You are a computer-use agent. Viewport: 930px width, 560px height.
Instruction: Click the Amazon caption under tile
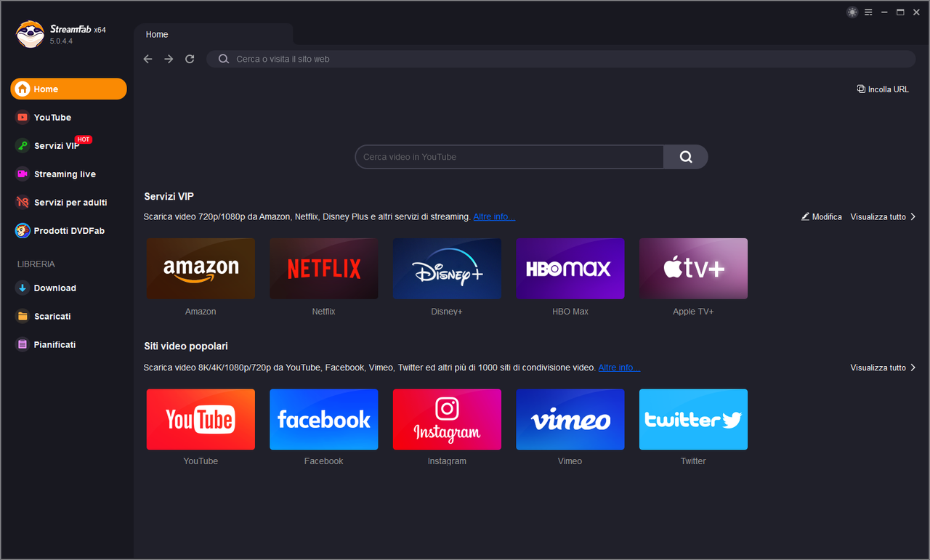[x=201, y=312]
